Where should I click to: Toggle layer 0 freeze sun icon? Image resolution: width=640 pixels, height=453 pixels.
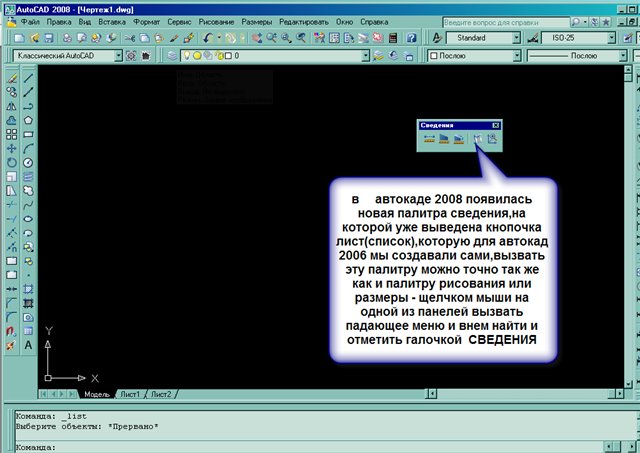(x=197, y=56)
